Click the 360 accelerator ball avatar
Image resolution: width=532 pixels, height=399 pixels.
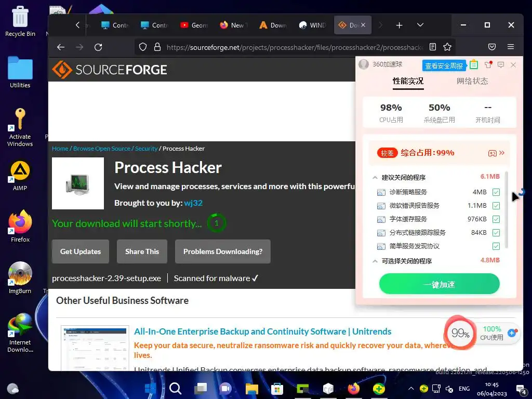364,64
